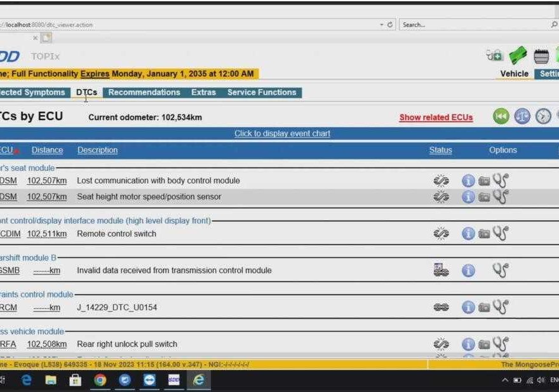Select the DTCs tab
This screenshot has height=392, width=559.
coord(86,92)
